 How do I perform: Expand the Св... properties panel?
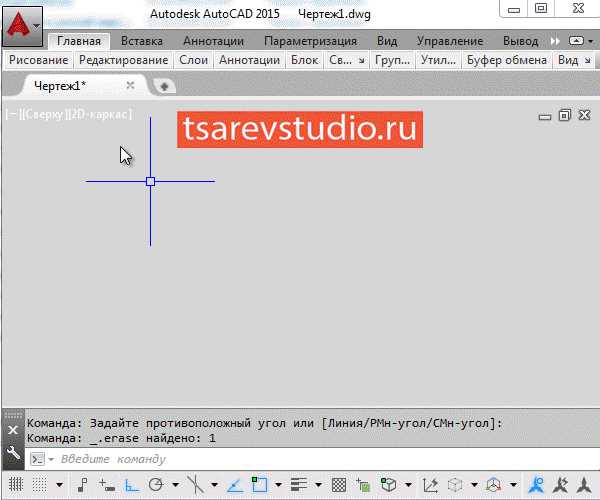pos(347,60)
